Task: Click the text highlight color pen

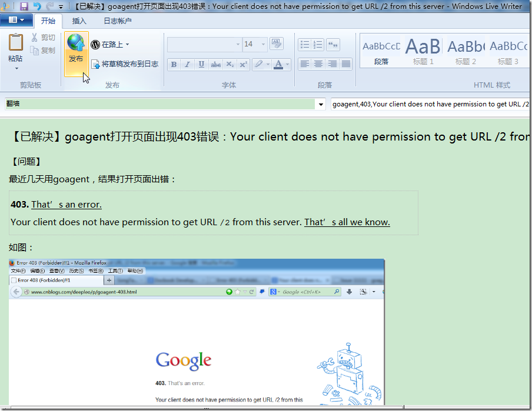Action: pyautogui.click(x=259, y=64)
